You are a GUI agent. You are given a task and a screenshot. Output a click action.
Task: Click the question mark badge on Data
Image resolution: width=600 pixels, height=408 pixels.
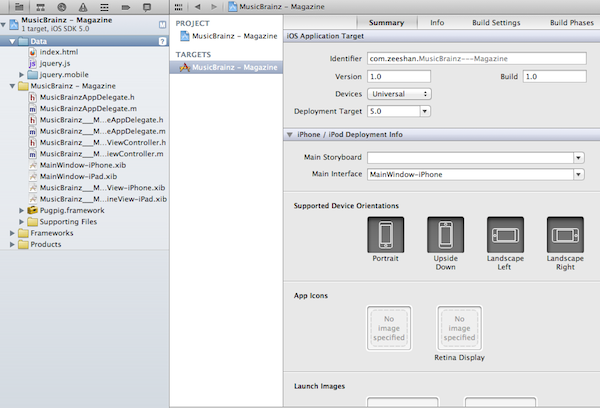click(162, 41)
